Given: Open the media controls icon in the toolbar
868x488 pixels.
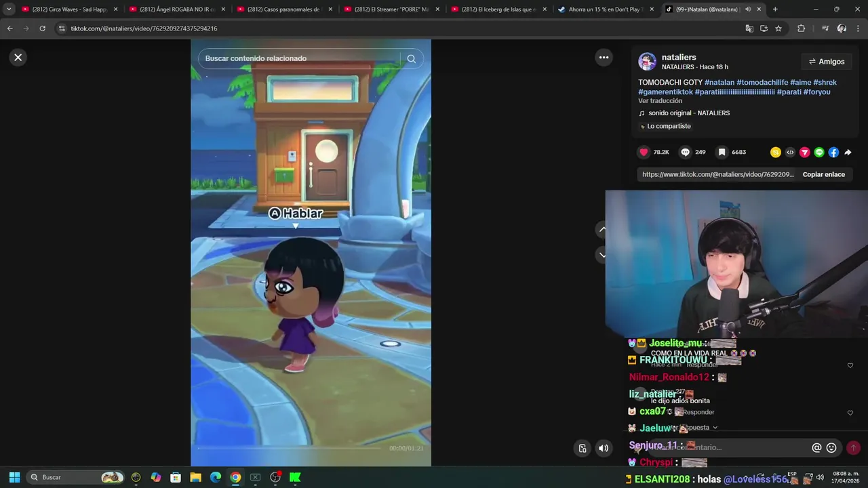Looking at the screenshot, I should (x=825, y=28).
